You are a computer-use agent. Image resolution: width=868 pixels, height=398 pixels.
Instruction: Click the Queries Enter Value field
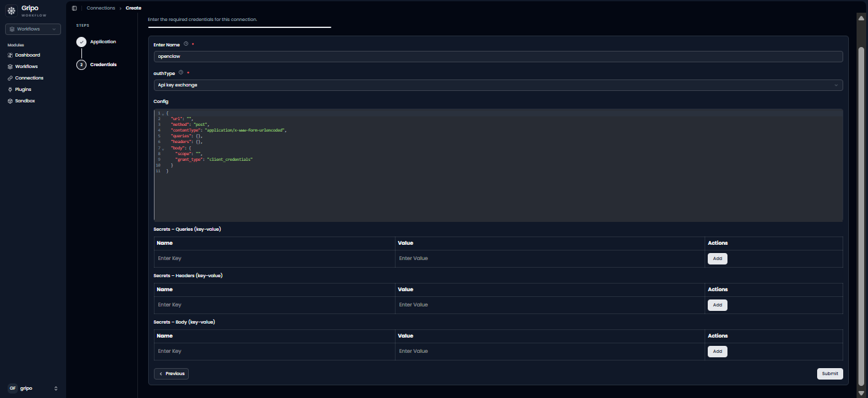(549, 259)
